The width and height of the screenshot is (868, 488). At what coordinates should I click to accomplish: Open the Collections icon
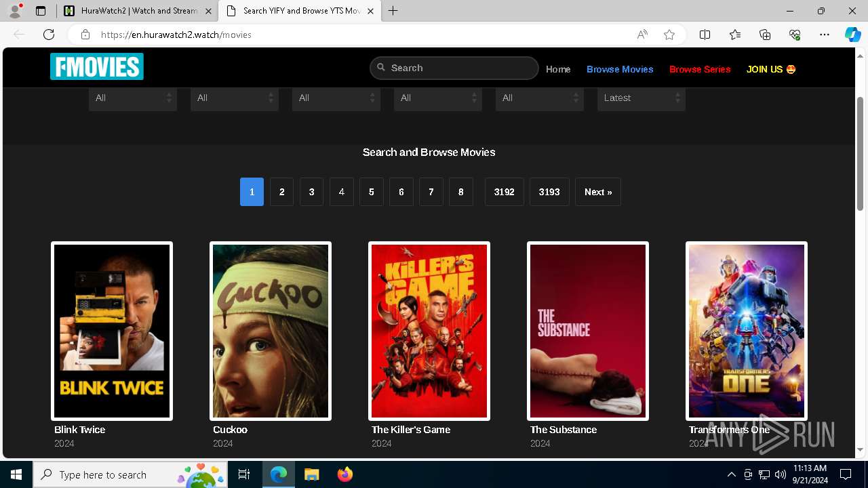tap(765, 35)
